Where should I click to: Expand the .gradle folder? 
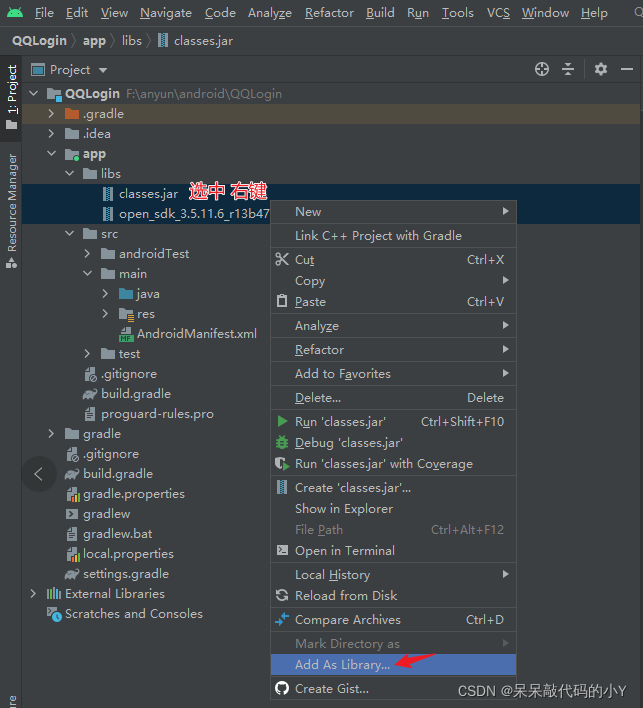51,113
